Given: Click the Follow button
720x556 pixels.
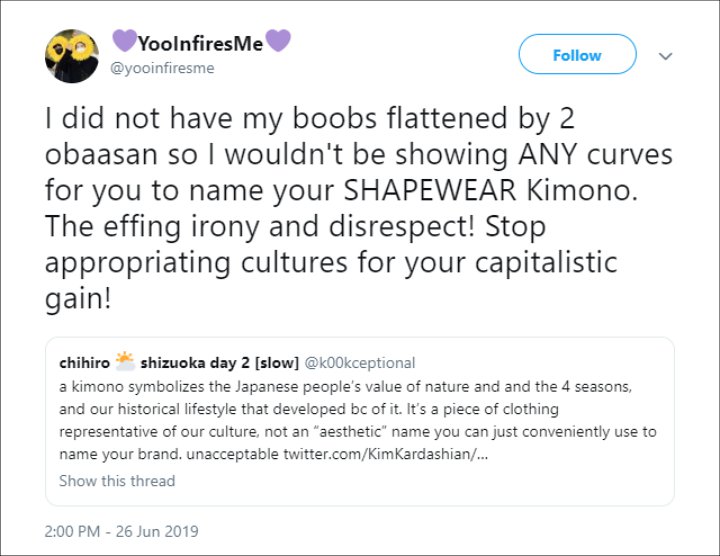Looking at the screenshot, I should [577, 54].
